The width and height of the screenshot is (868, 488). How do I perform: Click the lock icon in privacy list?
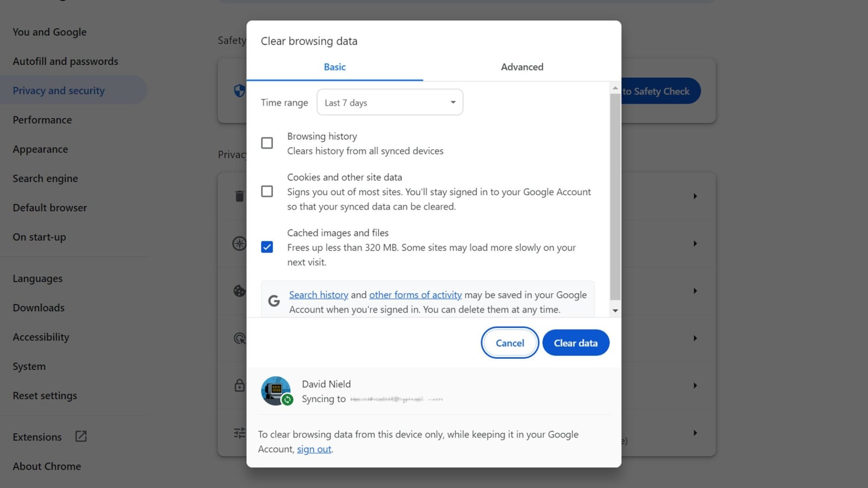[x=239, y=385]
